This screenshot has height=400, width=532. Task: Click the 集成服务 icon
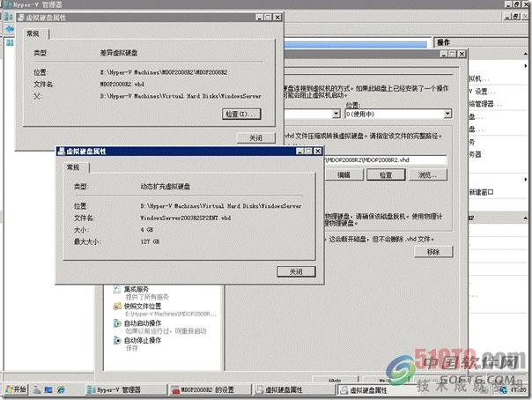click(117, 289)
